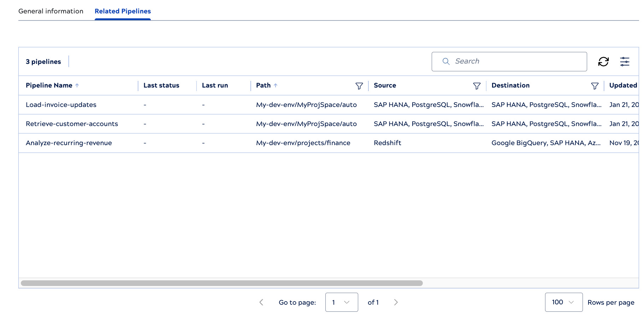Open the Rows per page dropdown showing 100
This screenshot has width=644, height=322.
click(563, 302)
